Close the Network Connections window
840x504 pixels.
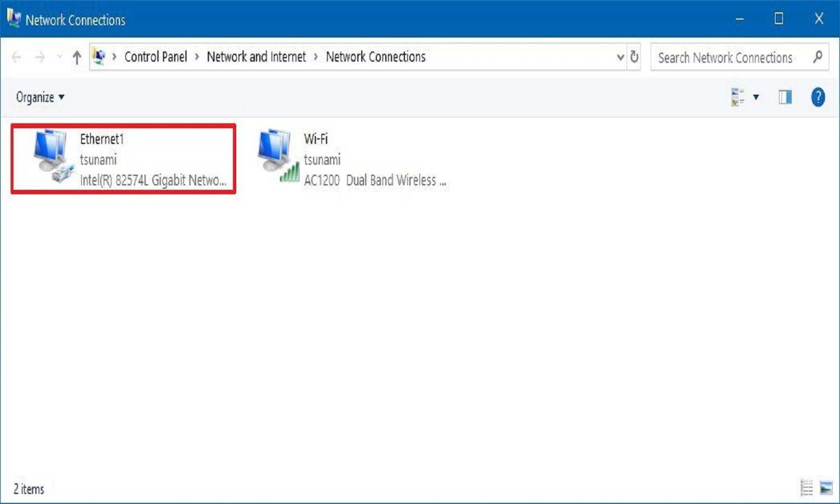click(x=819, y=19)
